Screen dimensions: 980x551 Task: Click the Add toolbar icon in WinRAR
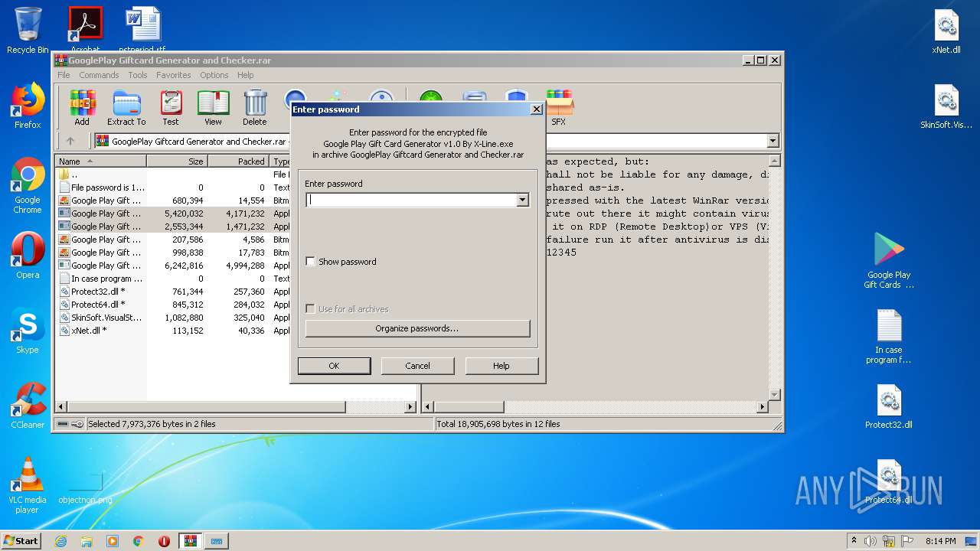[x=82, y=107]
